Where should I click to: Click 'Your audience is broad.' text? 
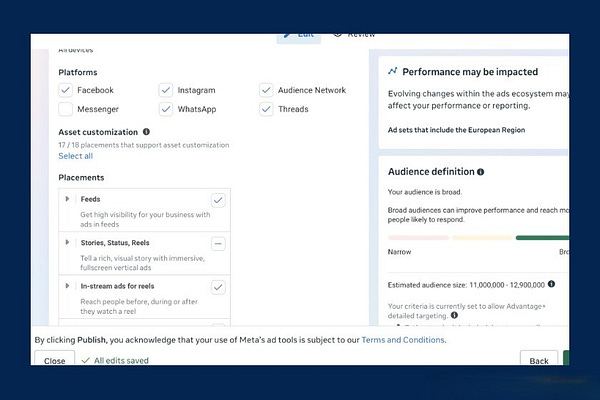[x=425, y=192]
